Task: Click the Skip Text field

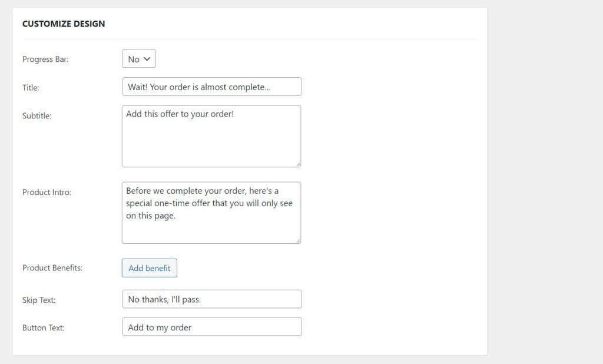Action: click(212, 299)
